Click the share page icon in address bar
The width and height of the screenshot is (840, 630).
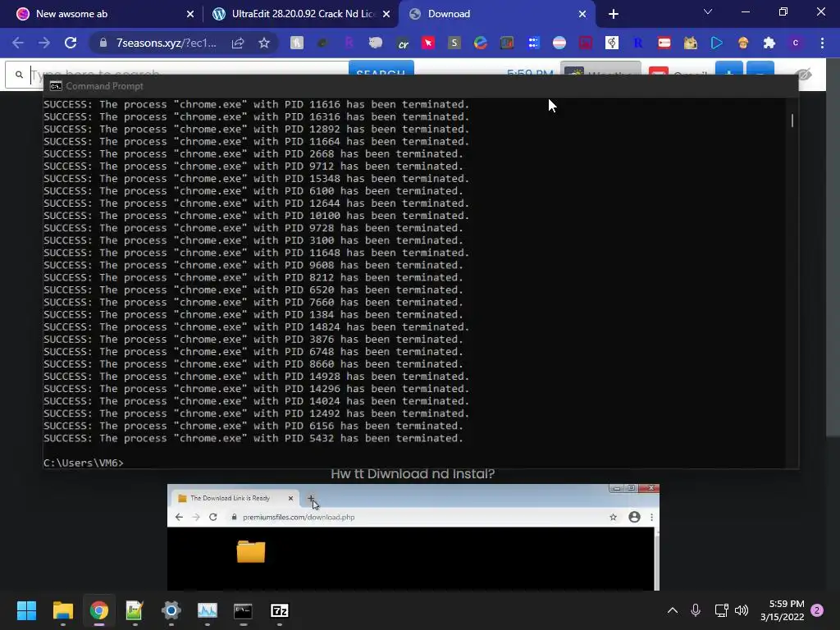pyautogui.click(x=238, y=43)
